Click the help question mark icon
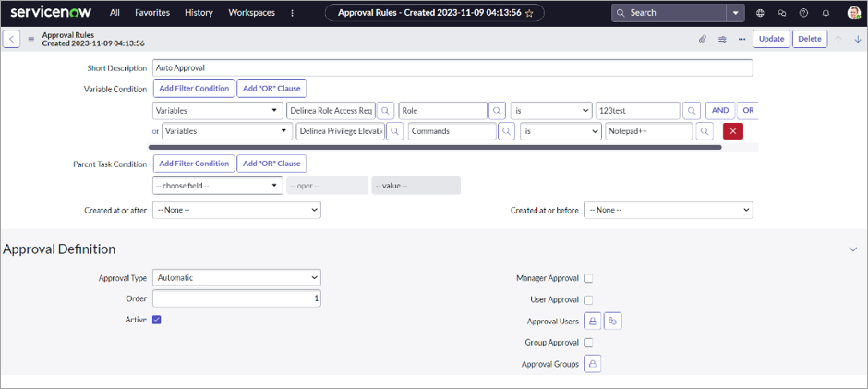This screenshot has width=868, height=389. 803,13
